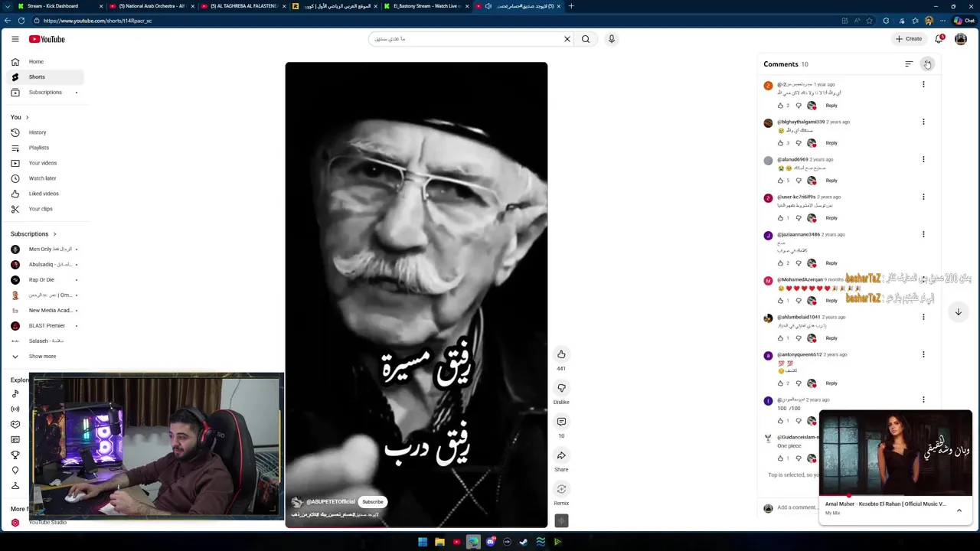Screen dimensions: 980x551
Task: Dislike @alanud6969's comment
Action: (799, 181)
